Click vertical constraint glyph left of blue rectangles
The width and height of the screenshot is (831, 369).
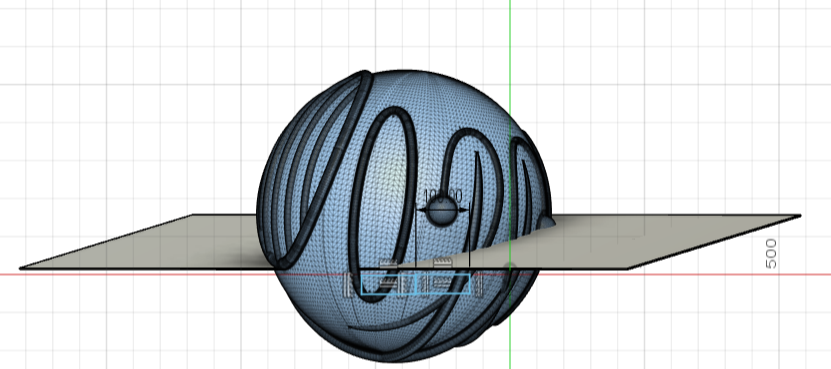[348, 286]
